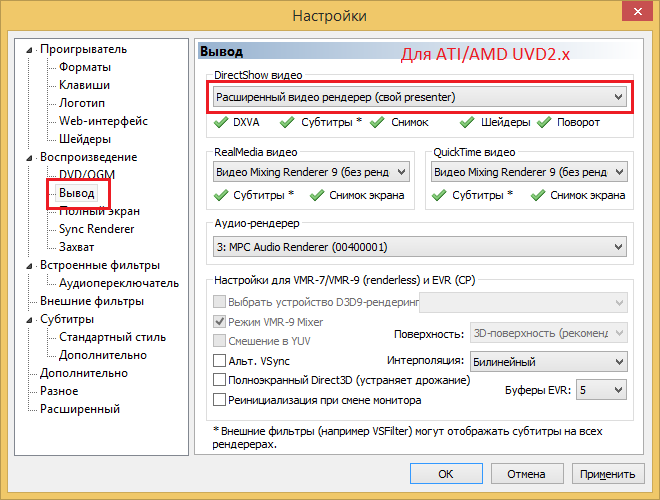Viewport: 660px width, 500px height.
Task: Select the Субтитры tree item
Action: (x=67, y=319)
